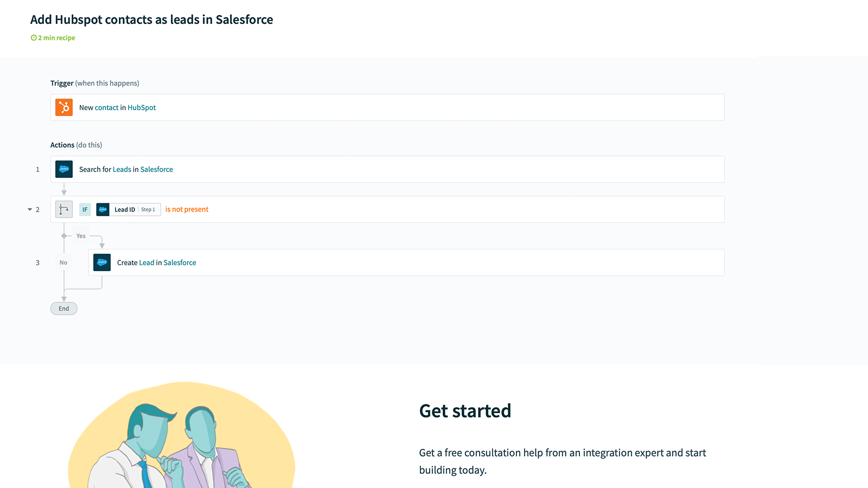Click the Leads link in step 1
Viewport: 868px width, 488px height.
(x=122, y=169)
